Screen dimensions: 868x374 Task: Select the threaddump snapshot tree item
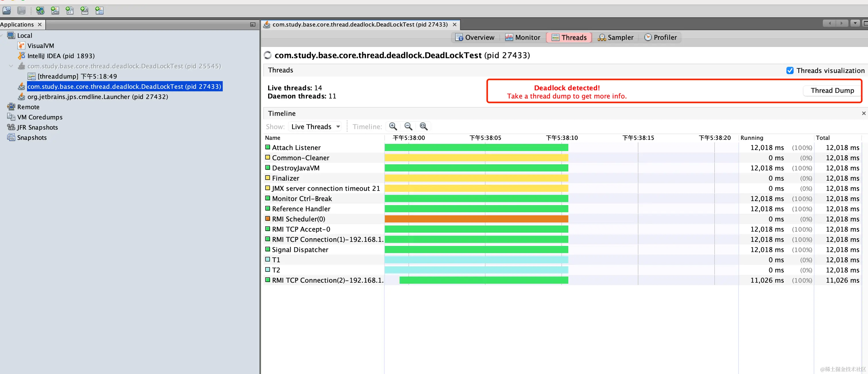pyautogui.click(x=77, y=76)
